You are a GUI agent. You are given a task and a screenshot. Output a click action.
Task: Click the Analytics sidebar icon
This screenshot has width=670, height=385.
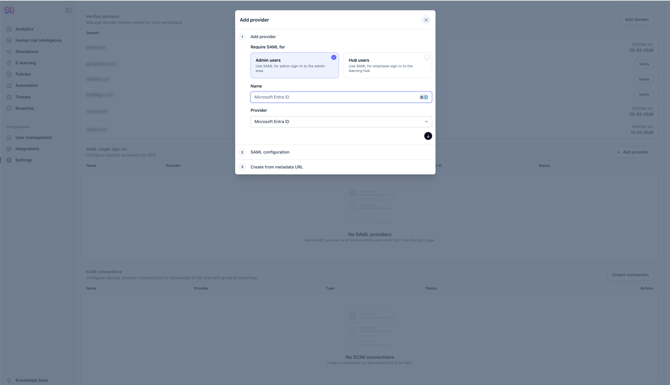(x=9, y=29)
